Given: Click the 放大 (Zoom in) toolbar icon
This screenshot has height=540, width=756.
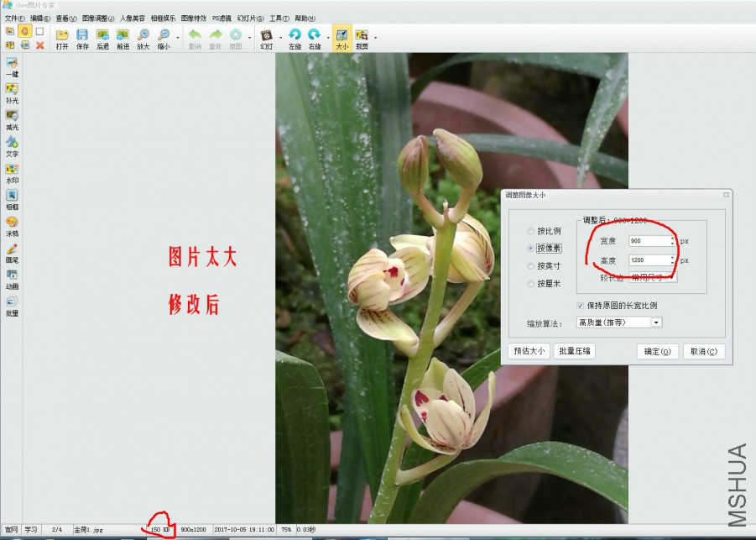Looking at the screenshot, I should 143,38.
